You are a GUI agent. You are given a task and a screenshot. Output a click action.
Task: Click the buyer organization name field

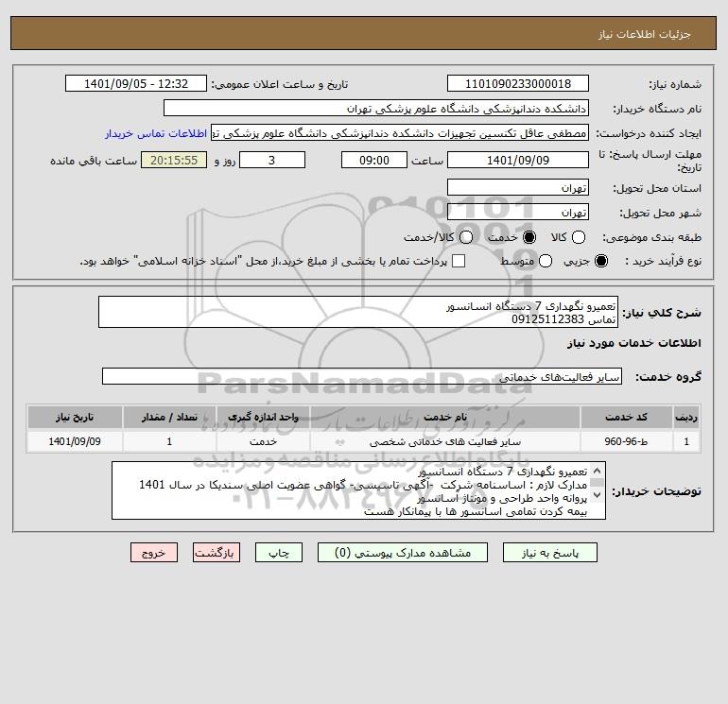[x=376, y=108]
